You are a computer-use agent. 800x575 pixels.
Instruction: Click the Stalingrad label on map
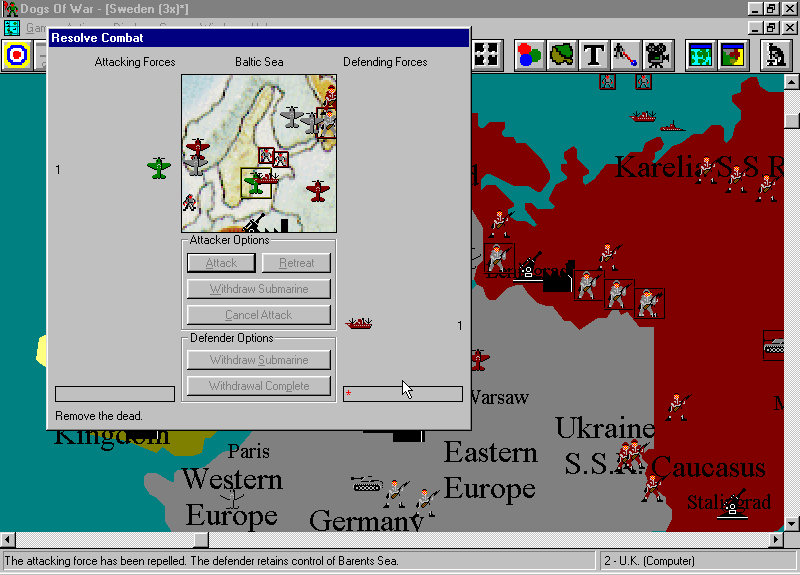click(729, 503)
